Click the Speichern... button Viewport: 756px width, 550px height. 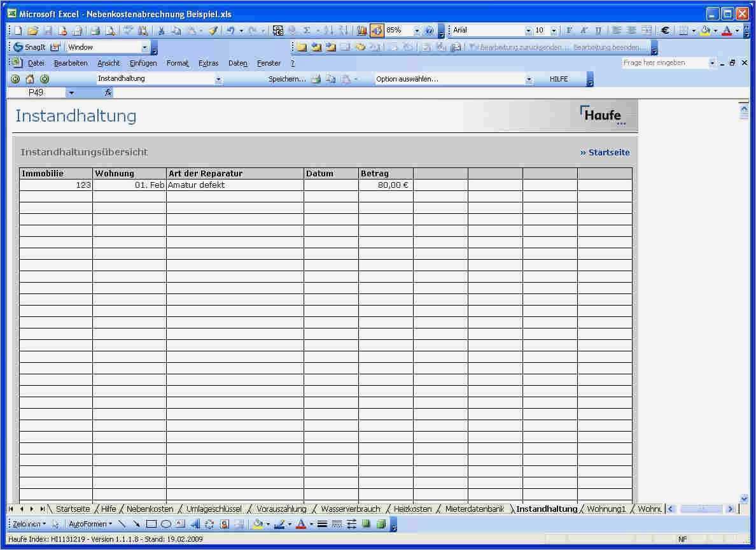click(287, 79)
